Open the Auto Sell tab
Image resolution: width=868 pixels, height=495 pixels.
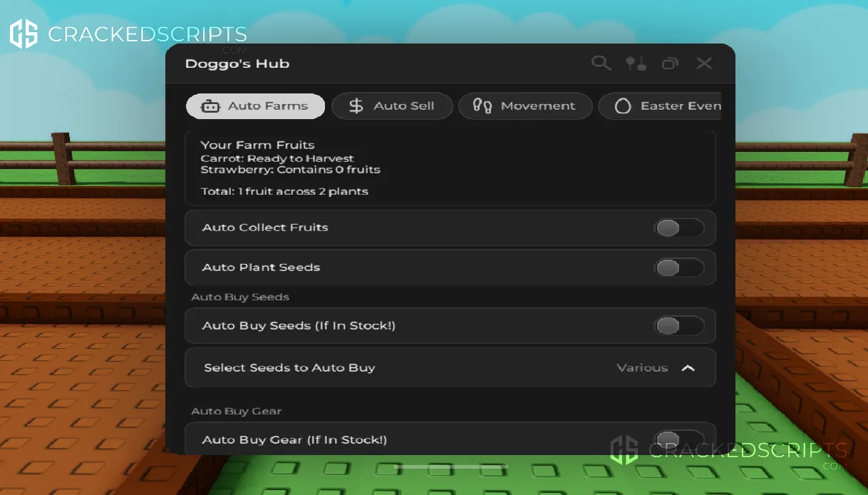click(393, 106)
